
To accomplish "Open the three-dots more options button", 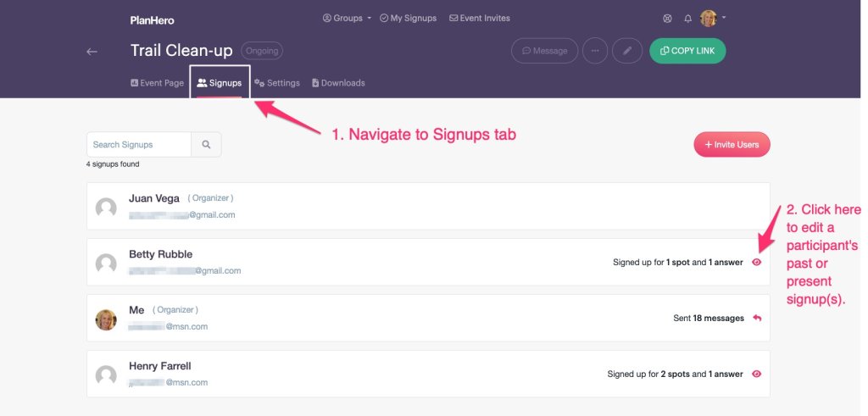I will 595,51.
